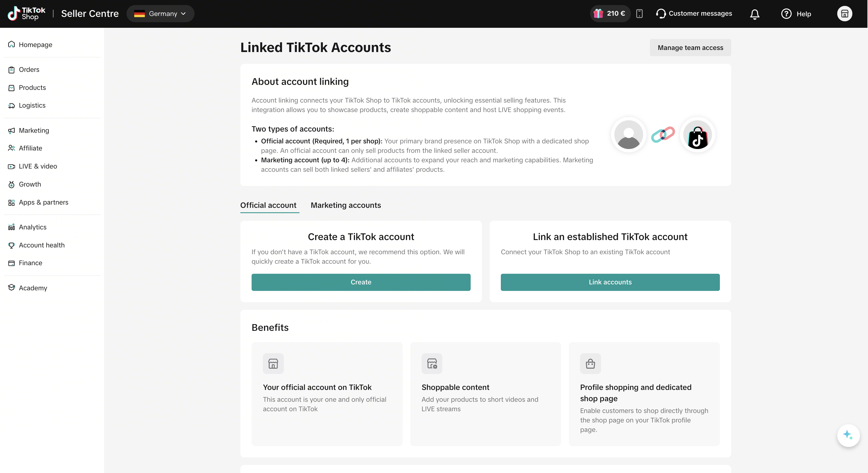This screenshot has width=868, height=473.
Task: Click the Help text link
Action: click(804, 14)
